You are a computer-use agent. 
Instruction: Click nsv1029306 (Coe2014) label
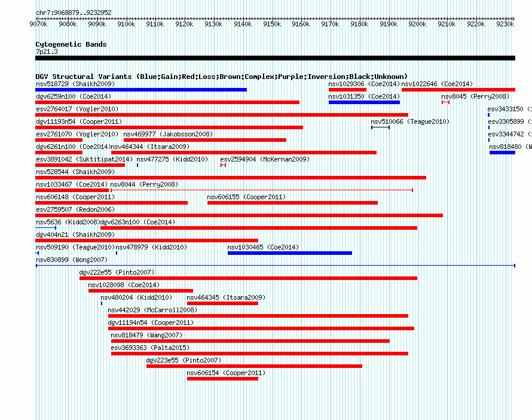pyautogui.click(x=364, y=84)
